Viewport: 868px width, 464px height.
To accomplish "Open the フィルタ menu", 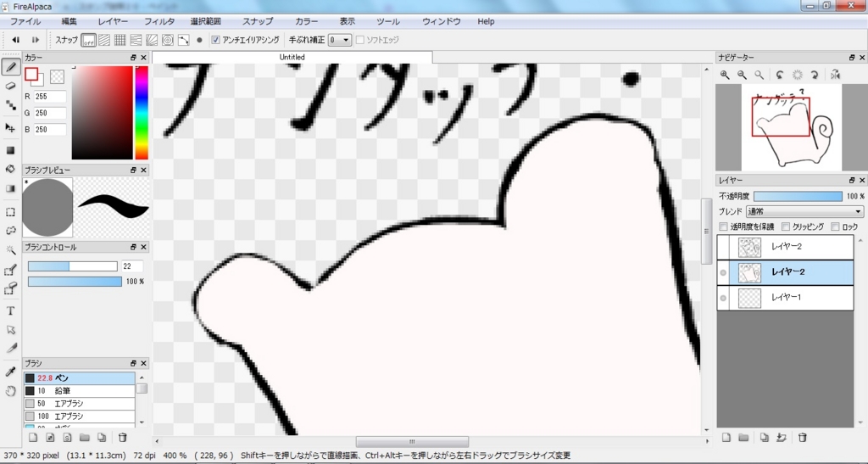I will click(159, 21).
